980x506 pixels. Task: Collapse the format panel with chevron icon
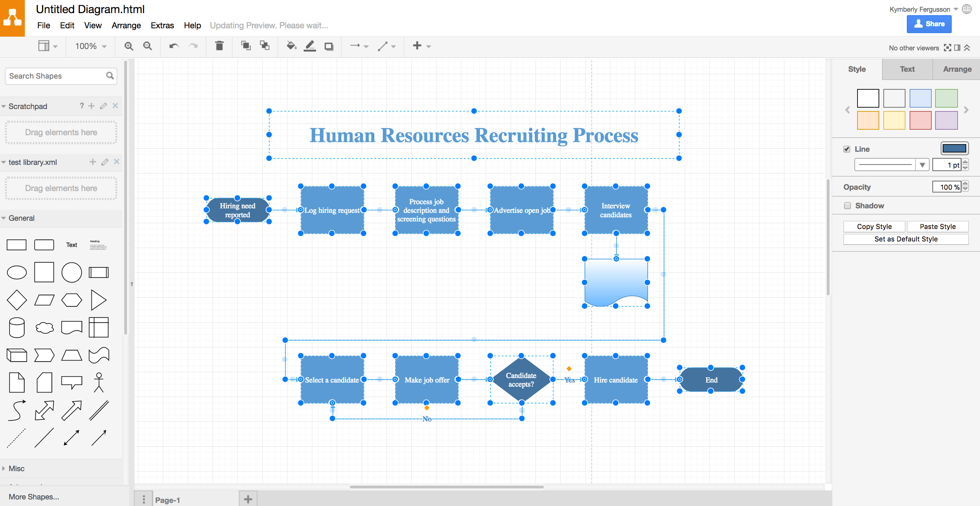(967, 48)
